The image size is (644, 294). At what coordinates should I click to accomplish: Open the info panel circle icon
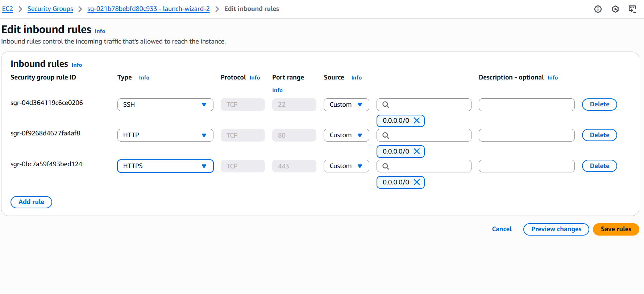(598, 9)
